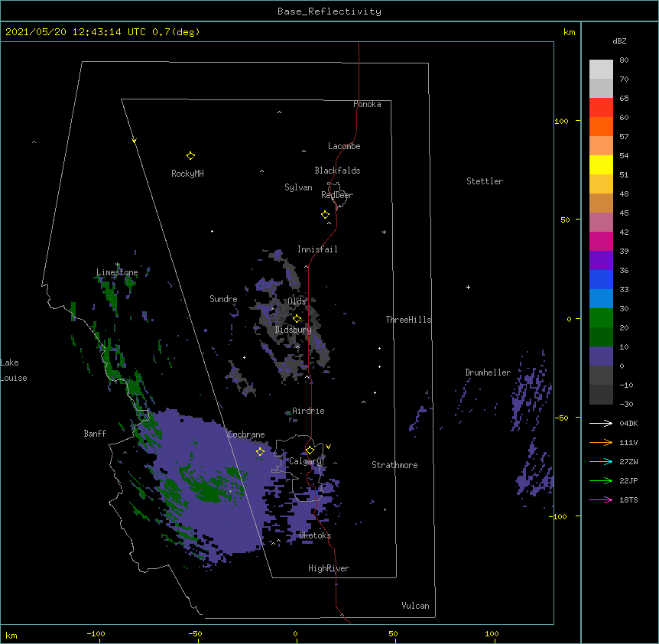The width and height of the screenshot is (659, 644).
Task: Pick the blue 36-33 dBZ color swatch
Action: coord(601,279)
